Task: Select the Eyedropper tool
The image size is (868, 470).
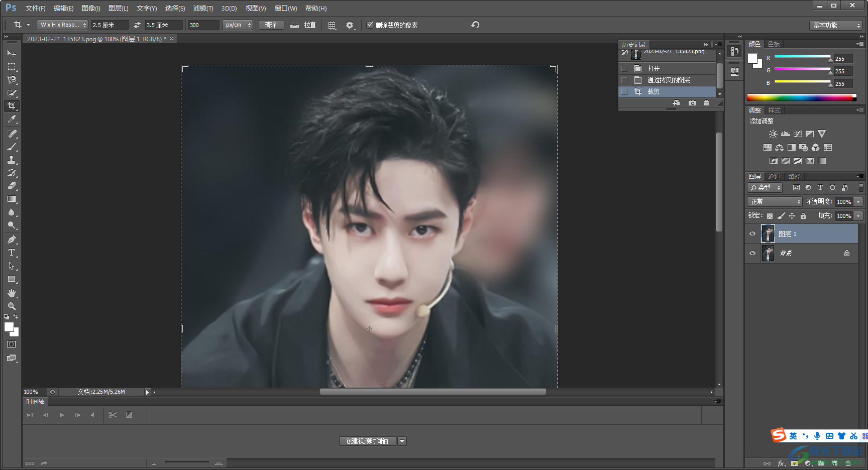Action: [12, 119]
